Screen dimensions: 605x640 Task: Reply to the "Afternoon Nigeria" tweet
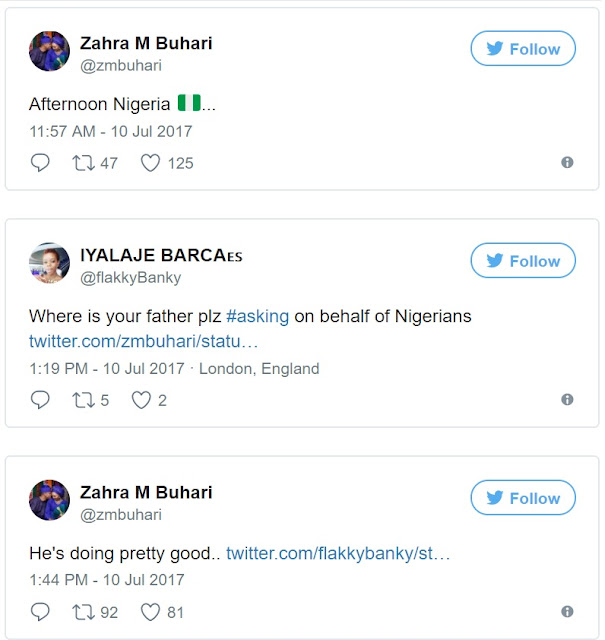point(41,162)
